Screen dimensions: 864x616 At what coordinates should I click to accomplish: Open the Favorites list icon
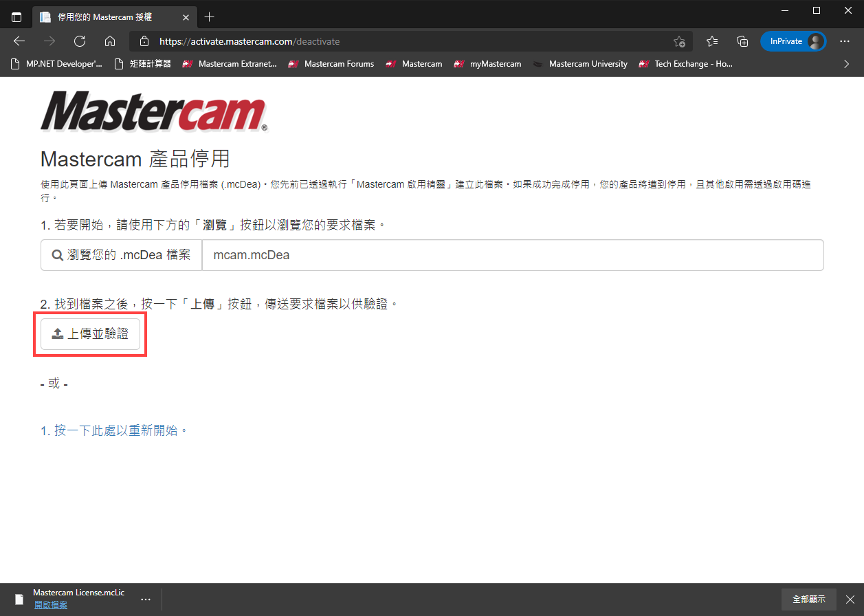coord(712,41)
